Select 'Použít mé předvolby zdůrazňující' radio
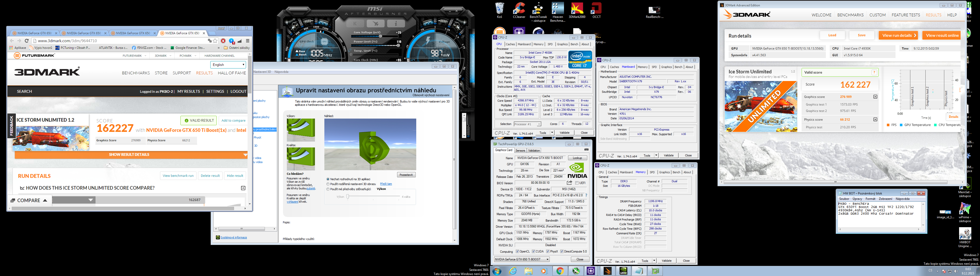 pos(328,189)
